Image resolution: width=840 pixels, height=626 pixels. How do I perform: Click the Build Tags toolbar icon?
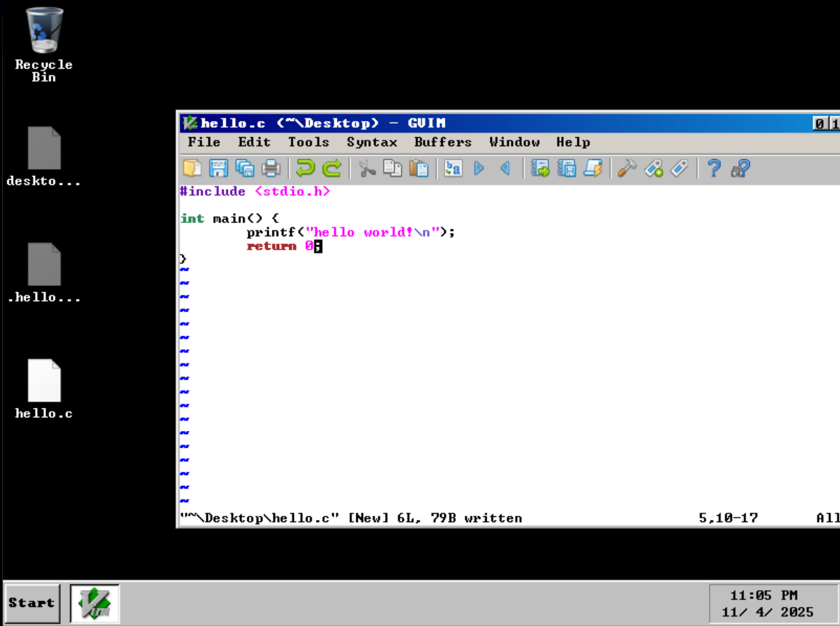coord(654,169)
